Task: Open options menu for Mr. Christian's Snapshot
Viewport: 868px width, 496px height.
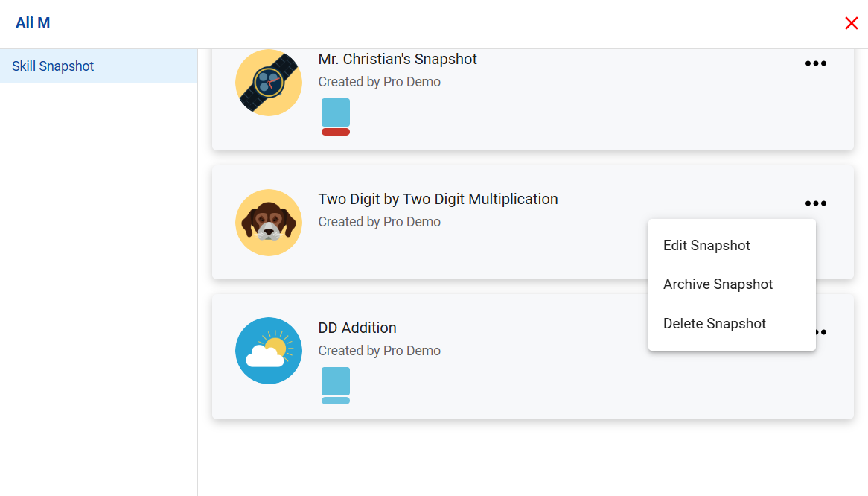Action: coord(815,63)
